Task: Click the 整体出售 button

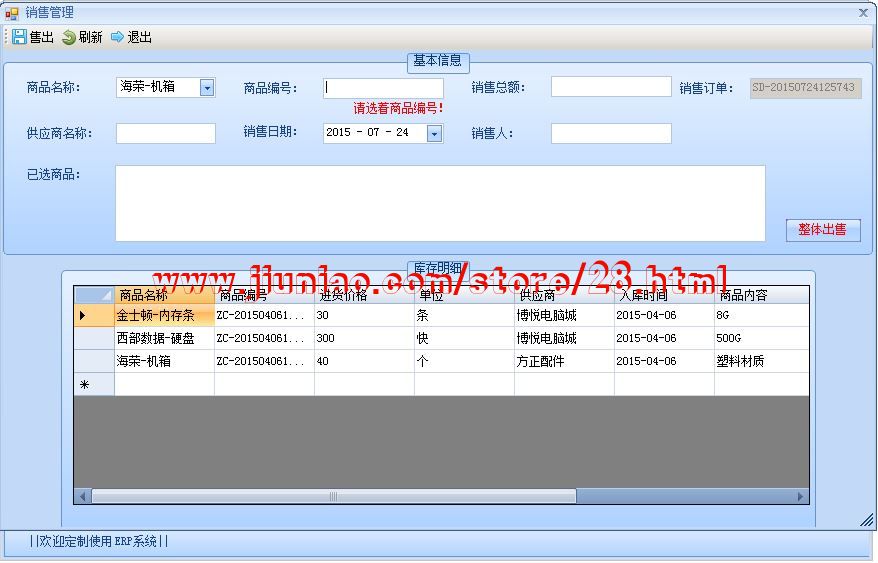Action: point(823,230)
